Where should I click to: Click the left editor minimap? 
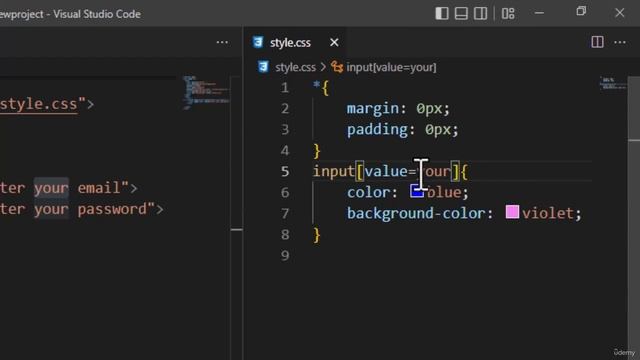[x=207, y=93]
